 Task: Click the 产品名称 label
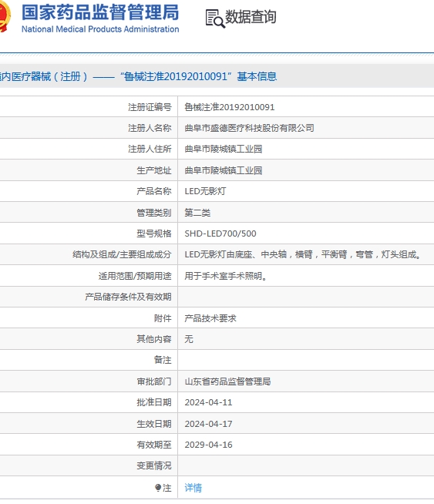154,191
